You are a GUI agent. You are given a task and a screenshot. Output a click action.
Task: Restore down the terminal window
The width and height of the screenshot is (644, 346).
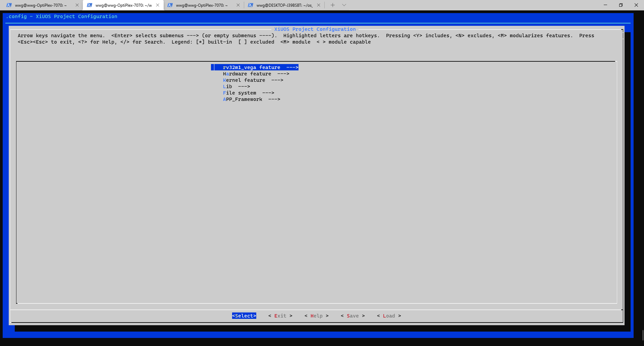tap(621, 5)
